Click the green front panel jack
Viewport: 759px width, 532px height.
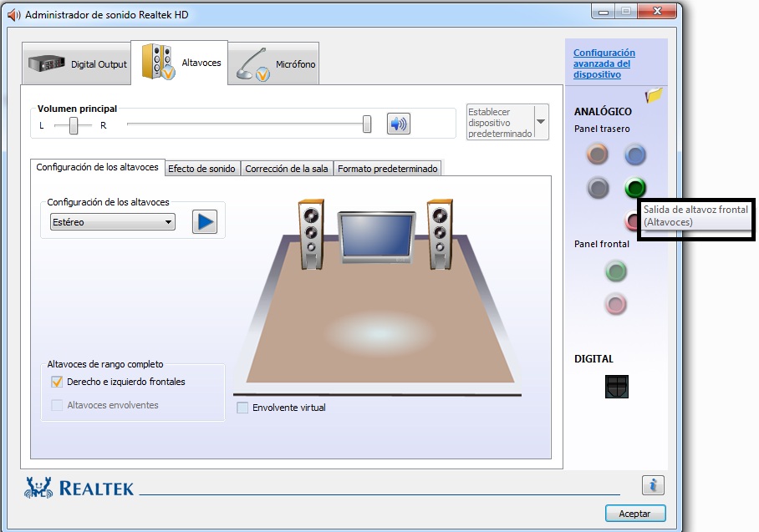point(616,271)
